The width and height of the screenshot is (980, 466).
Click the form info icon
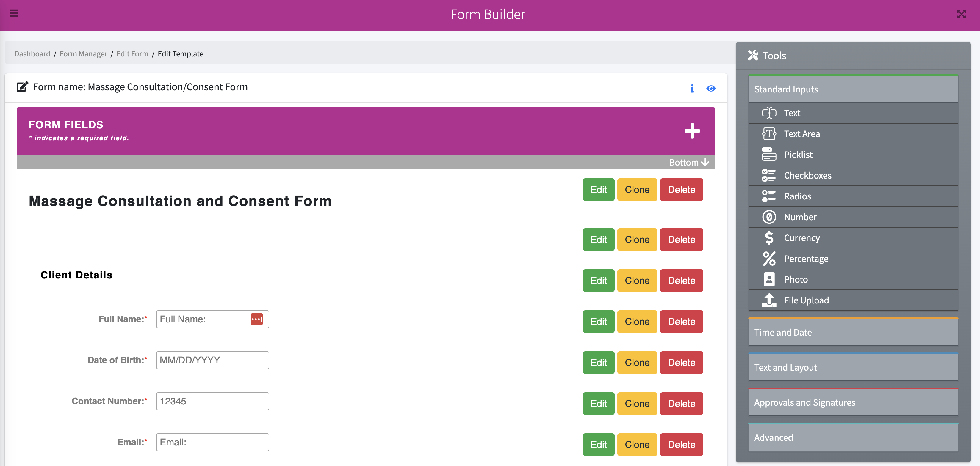click(692, 88)
